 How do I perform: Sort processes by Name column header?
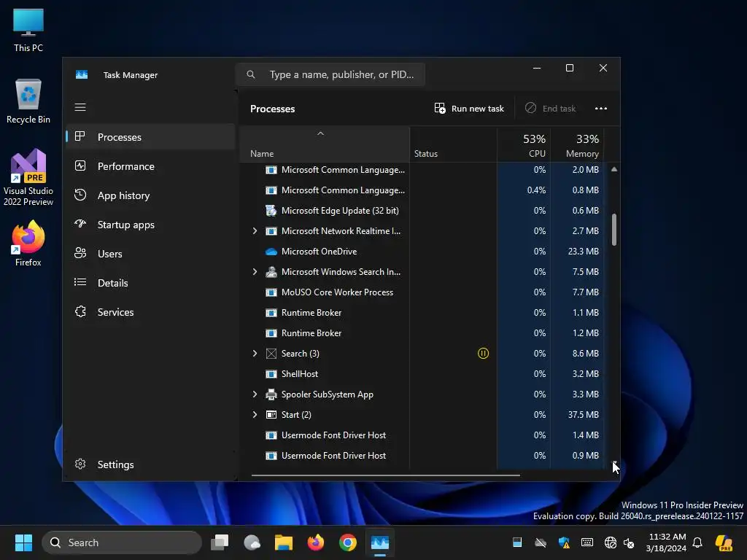click(x=325, y=145)
